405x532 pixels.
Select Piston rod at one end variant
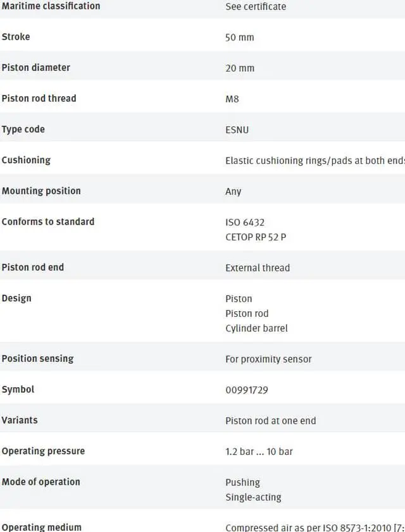click(271, 421)
